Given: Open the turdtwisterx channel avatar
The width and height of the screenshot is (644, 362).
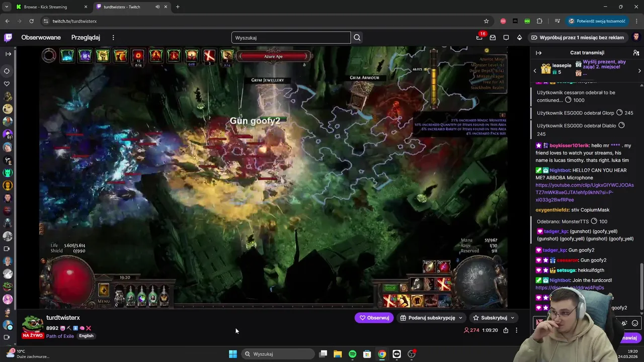Looking at the screenshot, I should coord(33,325).
